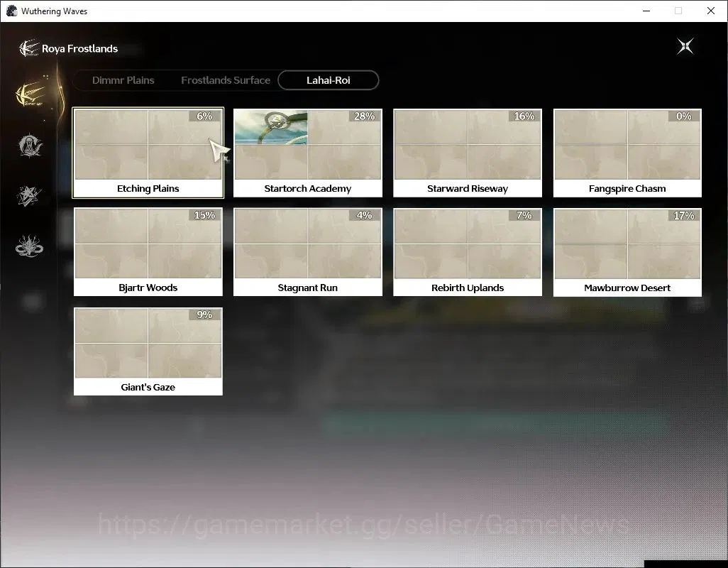Close the Wuthering Waves window
The width and height of the screenshot is (728, 568).
710,11
